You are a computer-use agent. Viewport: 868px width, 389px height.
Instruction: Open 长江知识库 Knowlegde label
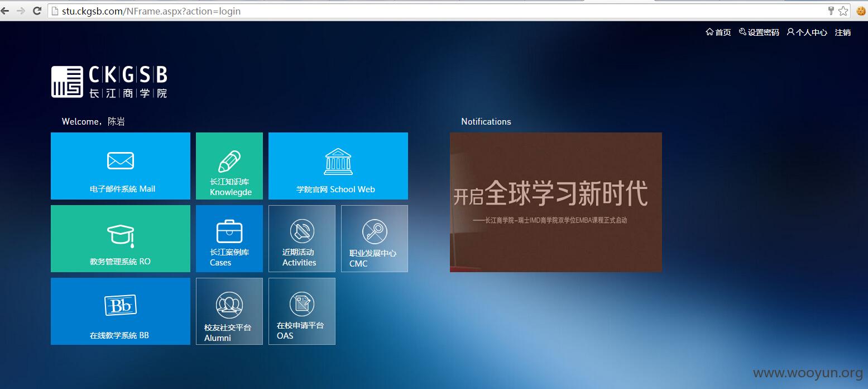coord(231,187)
